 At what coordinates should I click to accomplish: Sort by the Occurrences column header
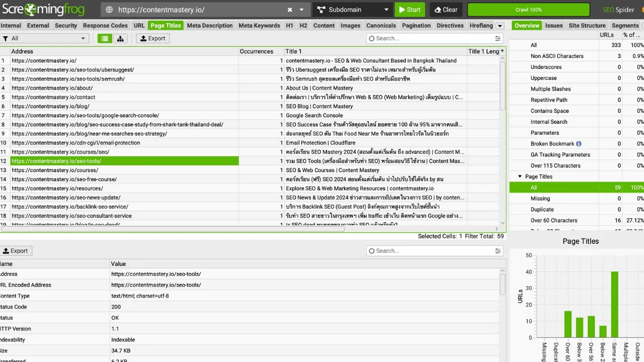(x=261, y=51)
